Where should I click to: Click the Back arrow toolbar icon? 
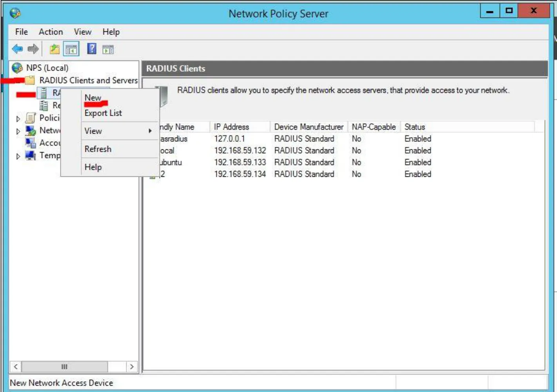[x=17, y=49]
